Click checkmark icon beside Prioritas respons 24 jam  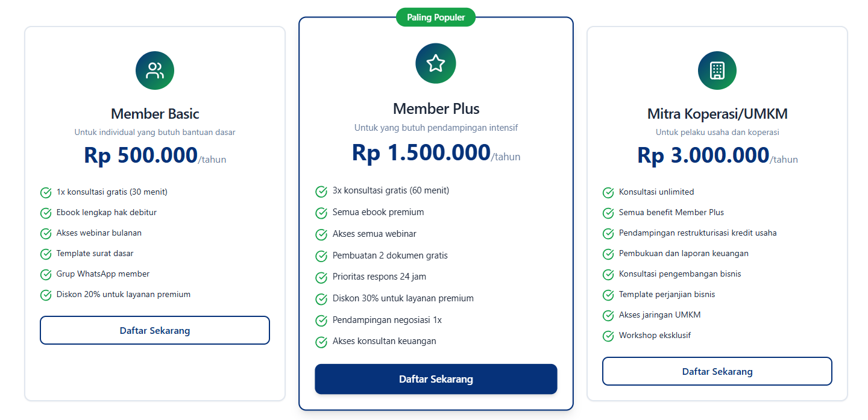[321, 278]
